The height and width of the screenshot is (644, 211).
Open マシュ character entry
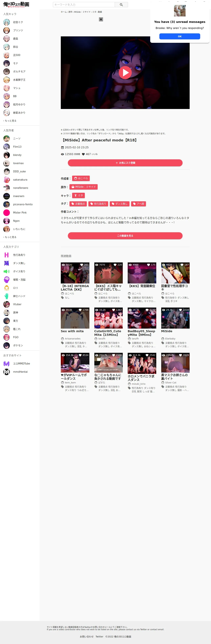17,88
